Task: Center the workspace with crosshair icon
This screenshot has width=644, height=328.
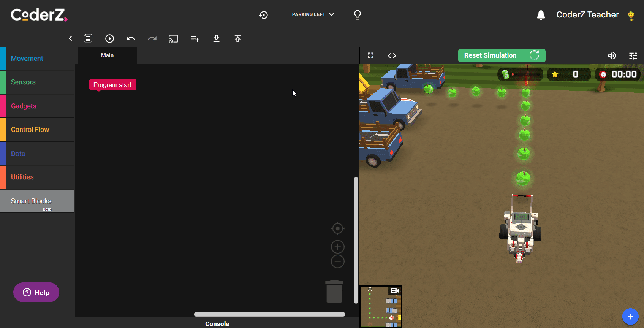Action: pos(337,228)
